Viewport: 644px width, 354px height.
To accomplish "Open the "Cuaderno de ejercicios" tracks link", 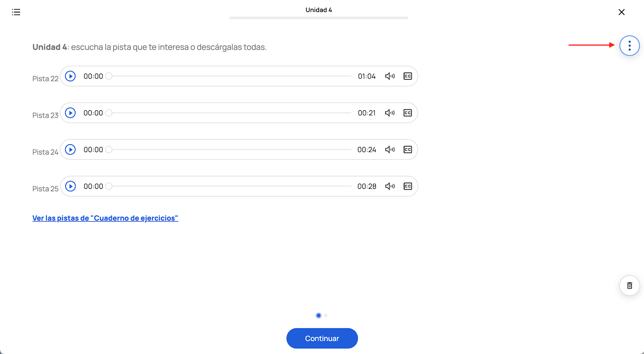I will click(x=105, y=218).
